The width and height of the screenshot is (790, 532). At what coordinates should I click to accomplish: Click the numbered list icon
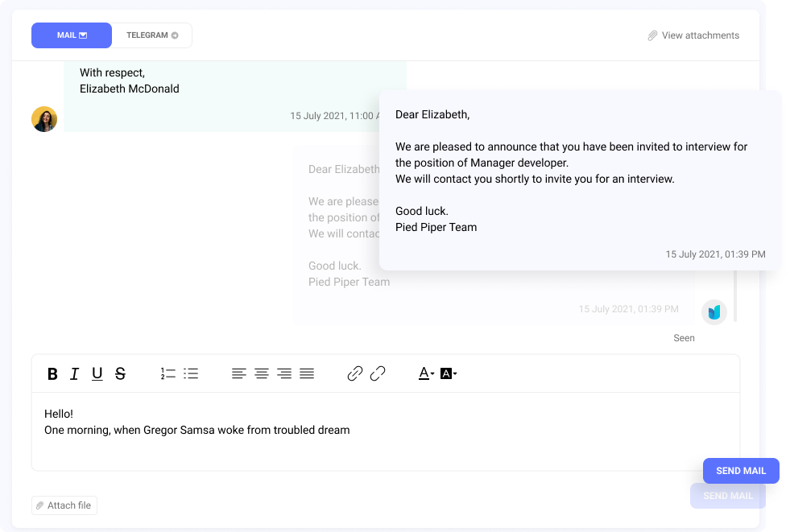pos(167,373)
